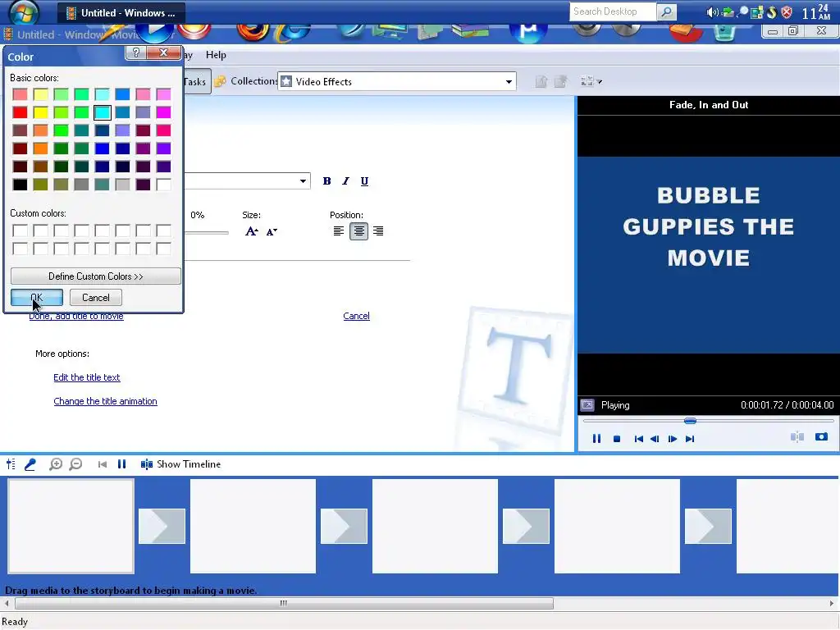This screenshot has width=840, height=630.
Task: Click the Collections toolbar button
Action: point(246,81)
